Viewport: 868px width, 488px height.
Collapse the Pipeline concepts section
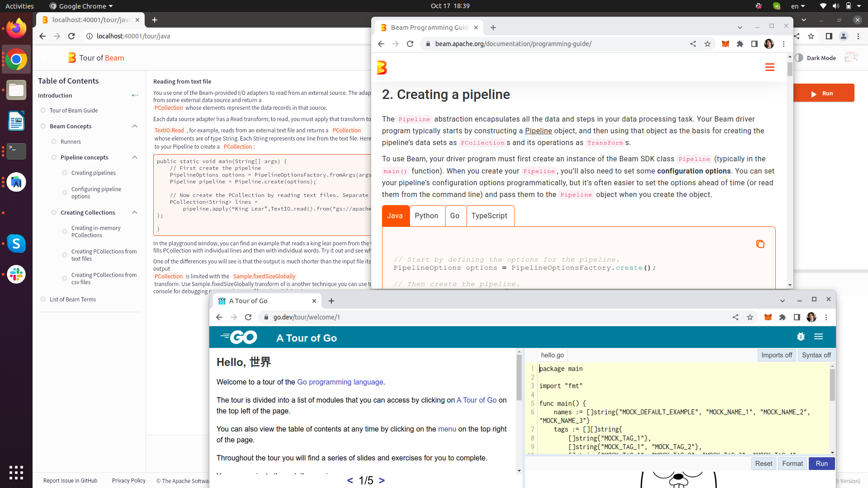click(x=134, y=157)
